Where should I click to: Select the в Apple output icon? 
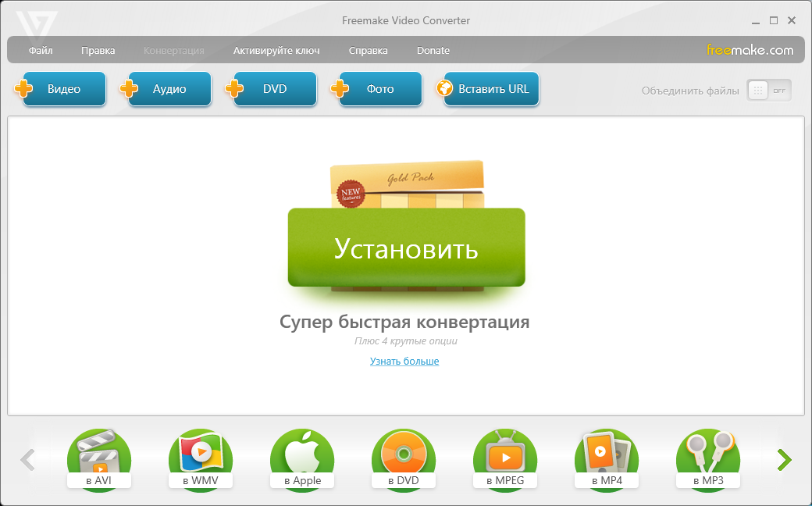point(302,459)
